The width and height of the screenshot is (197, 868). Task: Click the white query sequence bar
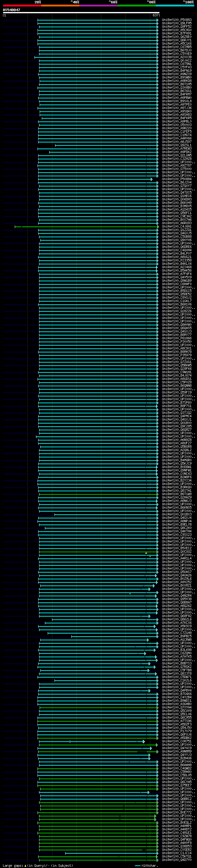(x=81, y=12)
